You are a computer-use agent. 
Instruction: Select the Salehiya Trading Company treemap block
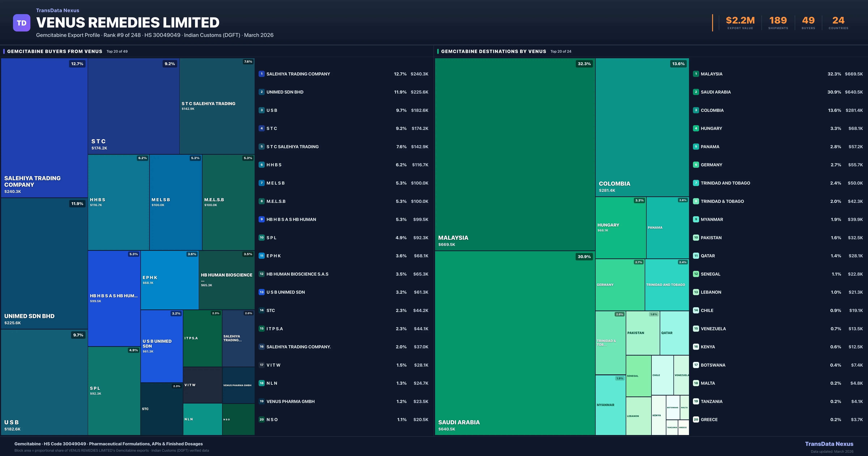44,128
